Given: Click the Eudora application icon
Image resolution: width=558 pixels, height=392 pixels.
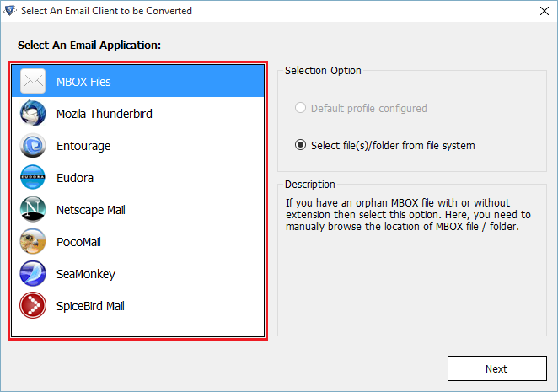Looking at the screenshot, I should tap(33, 178).
